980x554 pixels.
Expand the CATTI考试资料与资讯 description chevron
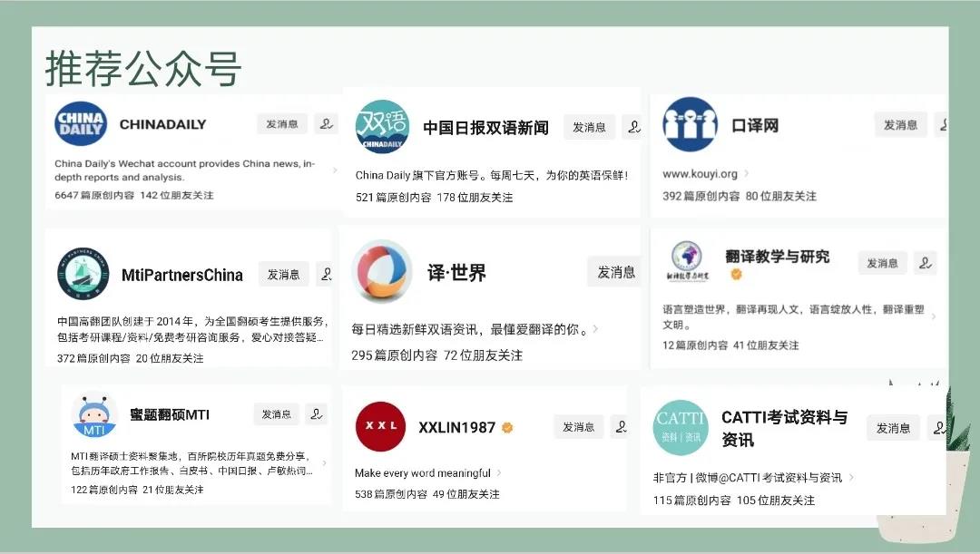tap(851, 478)
